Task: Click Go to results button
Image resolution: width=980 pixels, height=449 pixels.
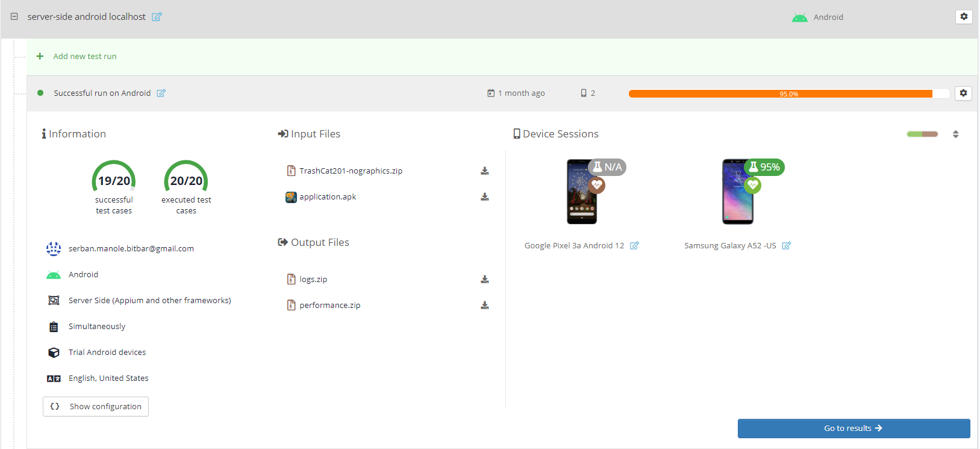Action: coord(854,429)
